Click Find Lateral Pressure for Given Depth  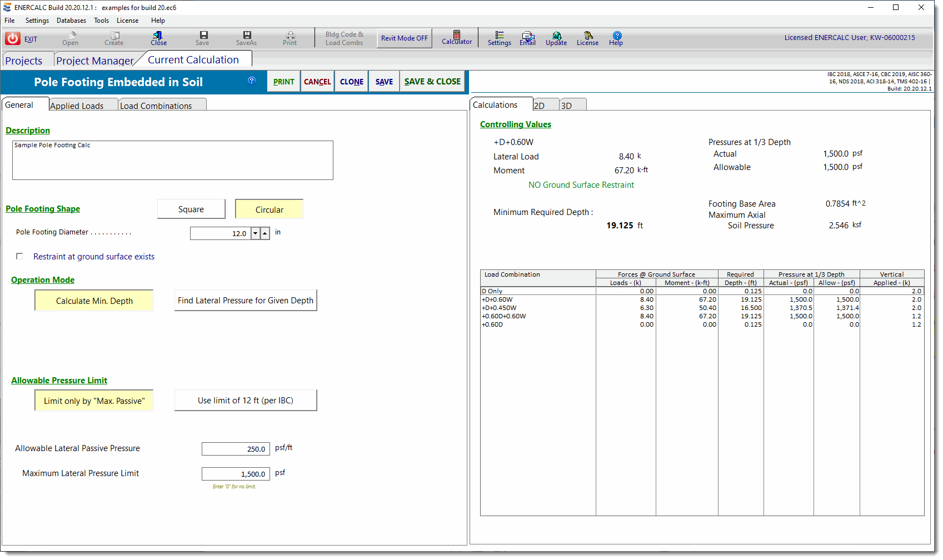pyautogui.click(x=246, y=301)
